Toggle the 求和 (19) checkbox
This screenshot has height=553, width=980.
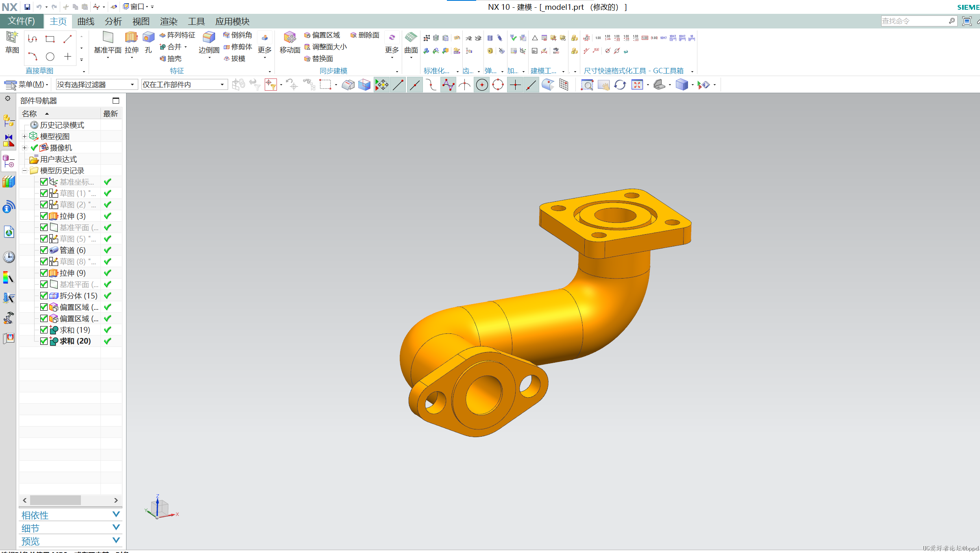tap(44, 330)
